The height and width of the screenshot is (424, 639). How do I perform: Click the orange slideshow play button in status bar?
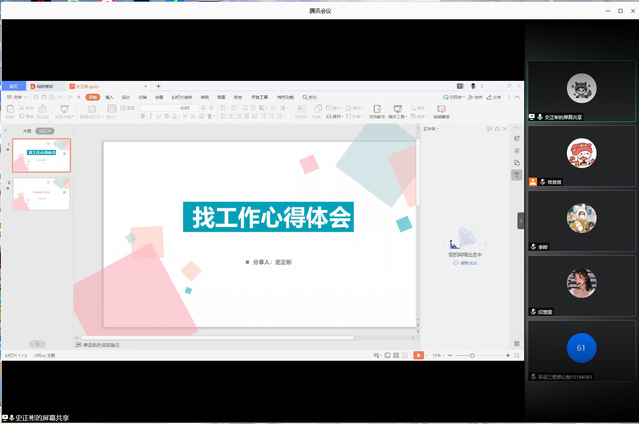418,355
